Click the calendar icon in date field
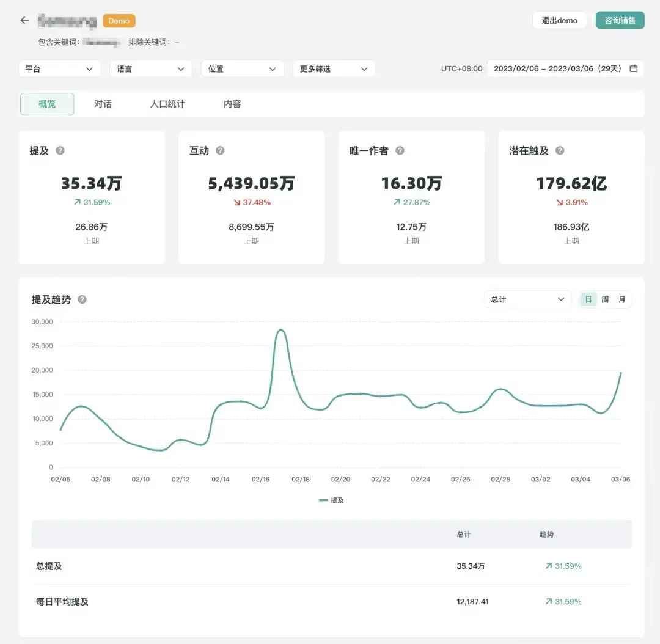660x644 pixels. pos(634,68)
